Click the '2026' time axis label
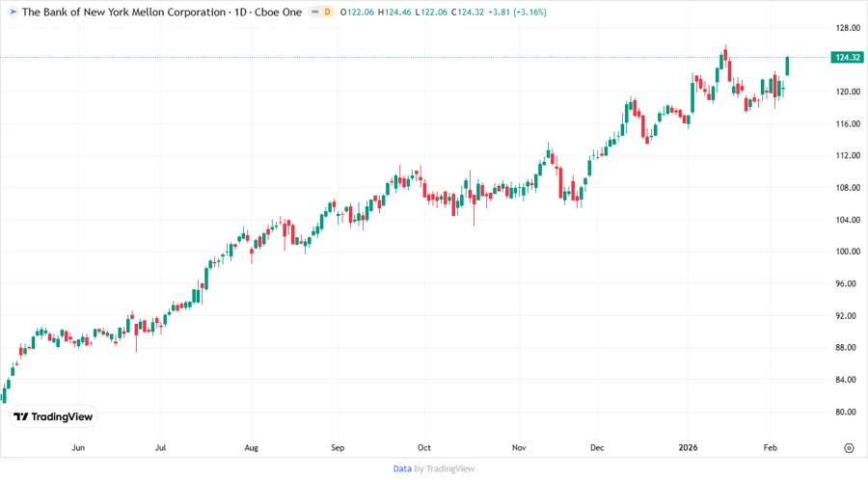 688,447
